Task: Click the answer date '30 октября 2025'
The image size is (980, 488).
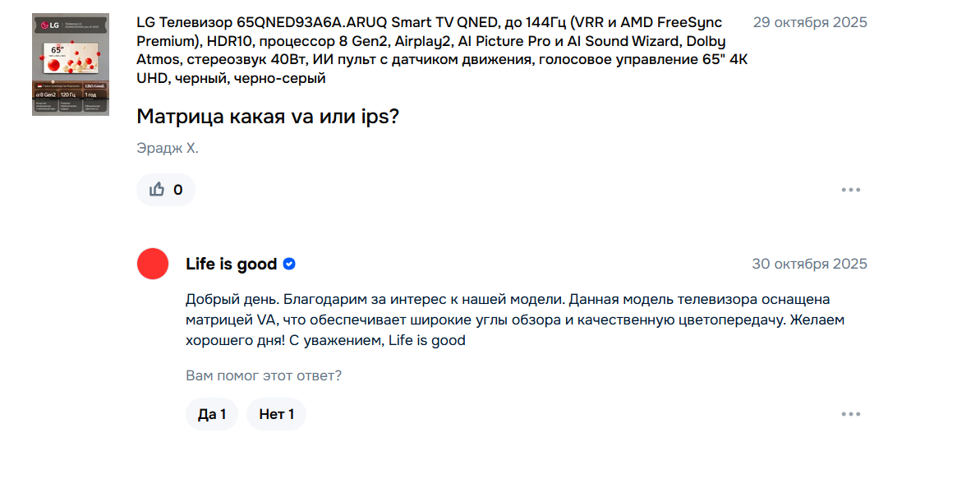Action: [809, 264]
